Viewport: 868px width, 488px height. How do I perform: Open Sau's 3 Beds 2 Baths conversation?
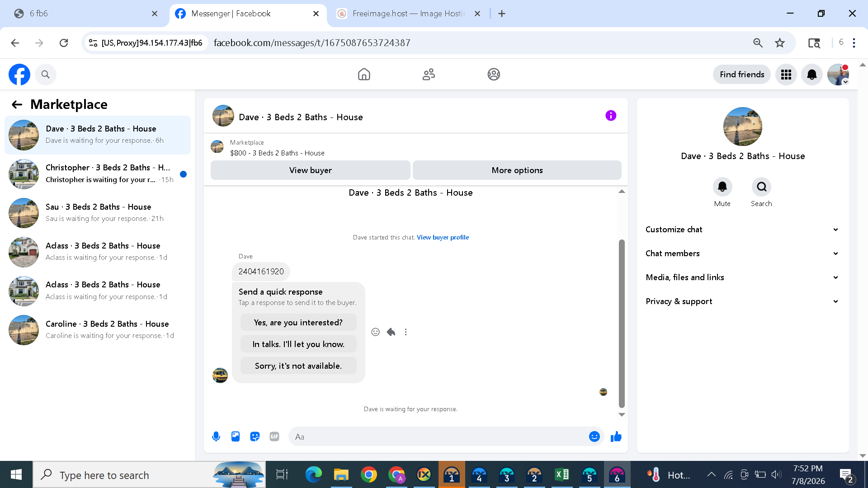tap(98, 213)
